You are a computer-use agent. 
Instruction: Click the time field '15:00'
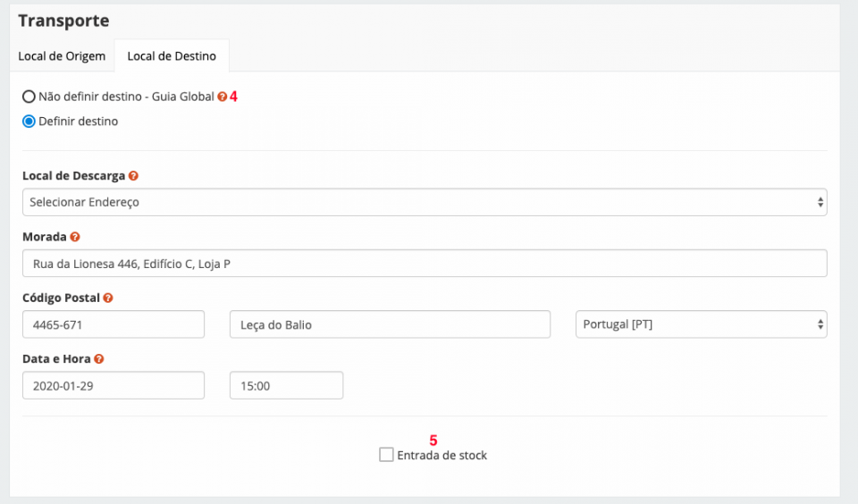point(286,385)
